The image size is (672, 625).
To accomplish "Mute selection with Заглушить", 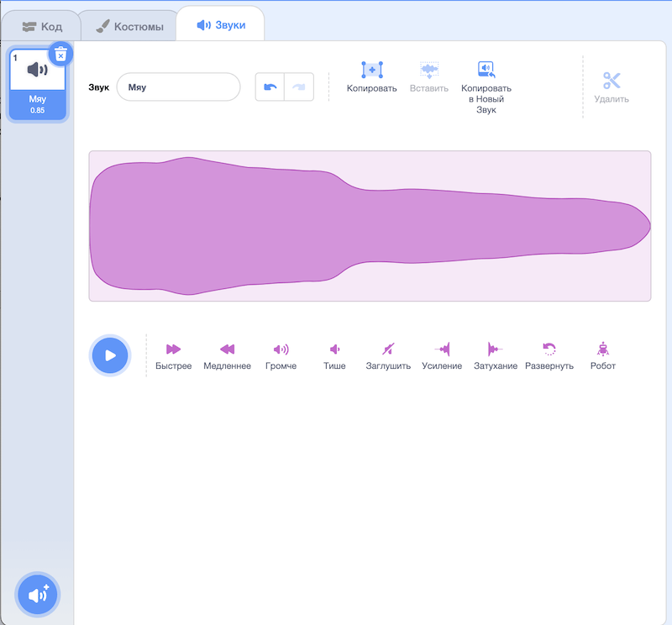I will (388, 349).
